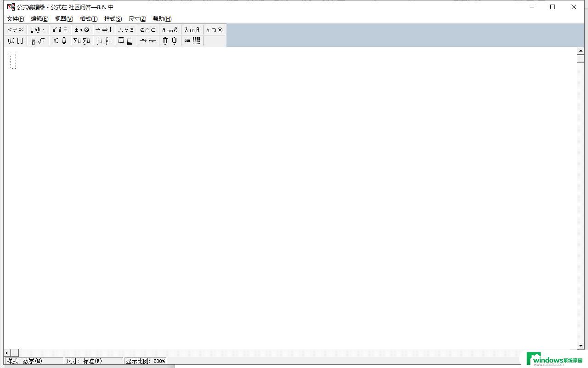Open the miscellaneous symbols palette (∂∞ℓ)
The width and height of the screenshot is (588, 368).
(170, 30)
